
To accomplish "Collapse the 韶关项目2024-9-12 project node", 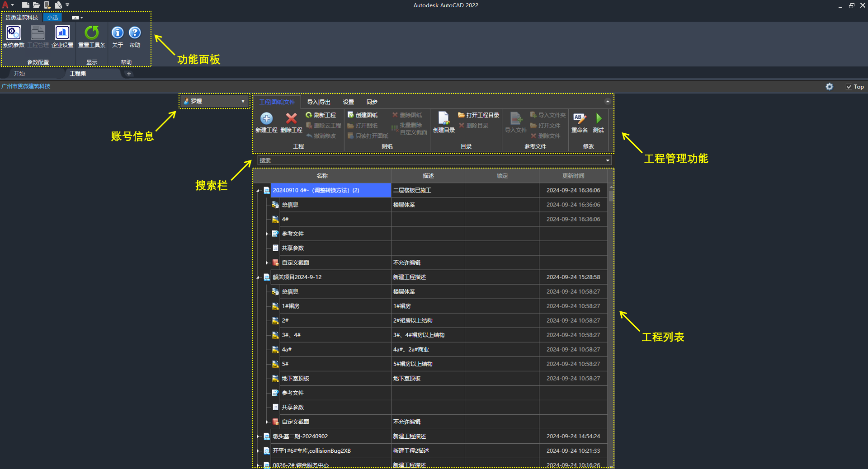I will click(258, 277).
